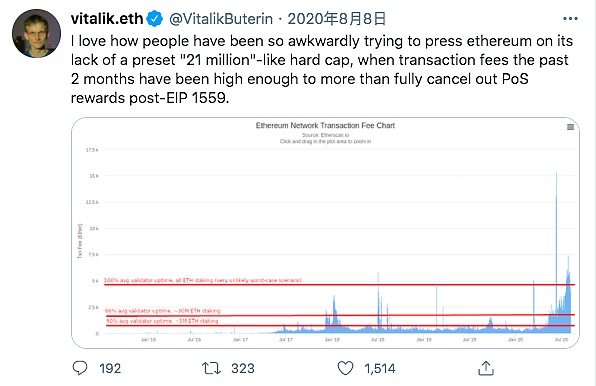
Task: Click the 323 retweets count
Action: (243, 369)
